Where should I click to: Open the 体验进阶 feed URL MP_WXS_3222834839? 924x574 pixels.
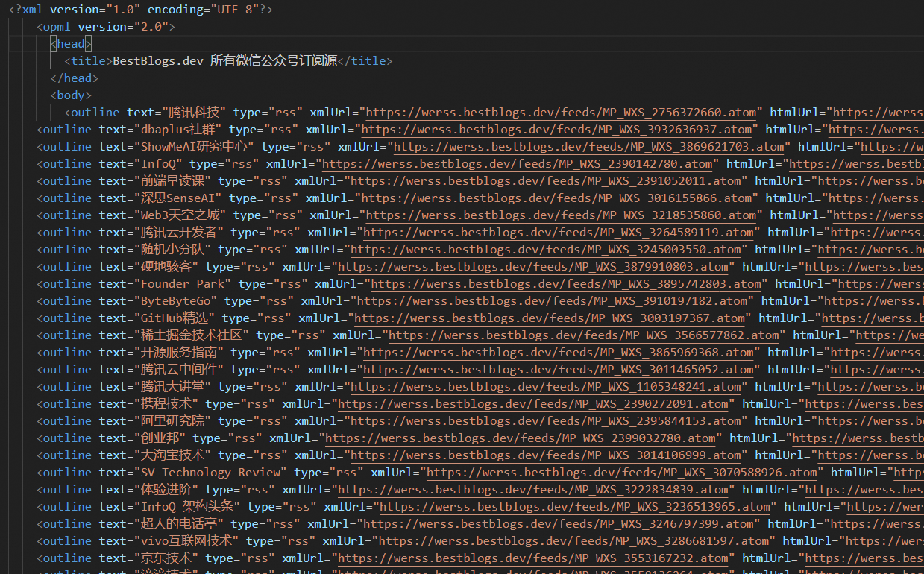(533, 490)
